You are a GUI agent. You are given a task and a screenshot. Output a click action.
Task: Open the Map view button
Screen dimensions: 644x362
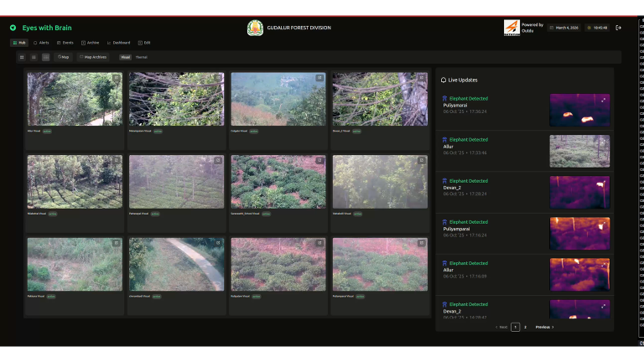tap(63, 58)
